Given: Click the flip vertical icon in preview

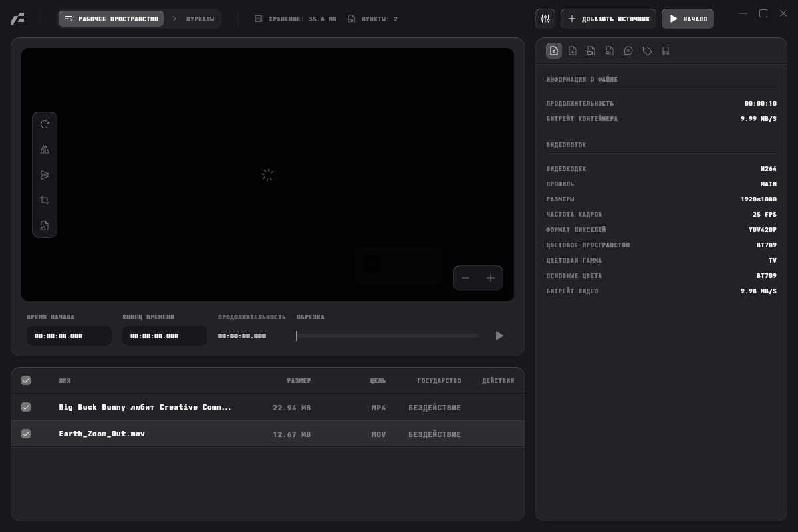Looking at the screenshot, I should click(x=45, y=175).
